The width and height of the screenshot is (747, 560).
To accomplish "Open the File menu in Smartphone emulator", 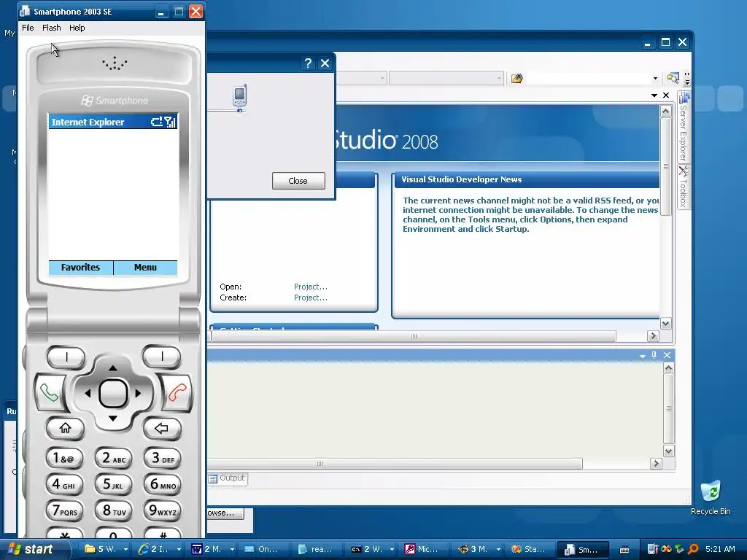I will (28, 28).
